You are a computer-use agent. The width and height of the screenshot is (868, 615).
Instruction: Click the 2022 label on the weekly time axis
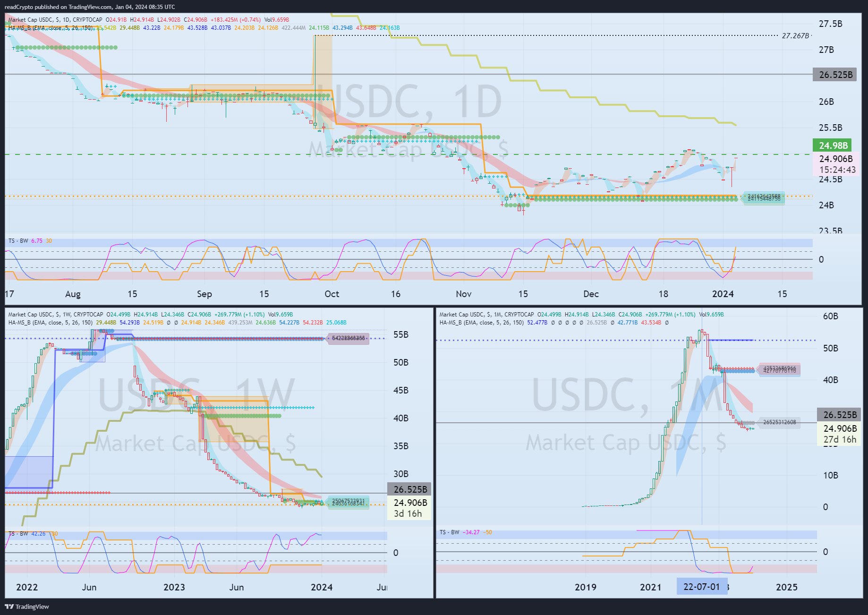click(27, 587)
